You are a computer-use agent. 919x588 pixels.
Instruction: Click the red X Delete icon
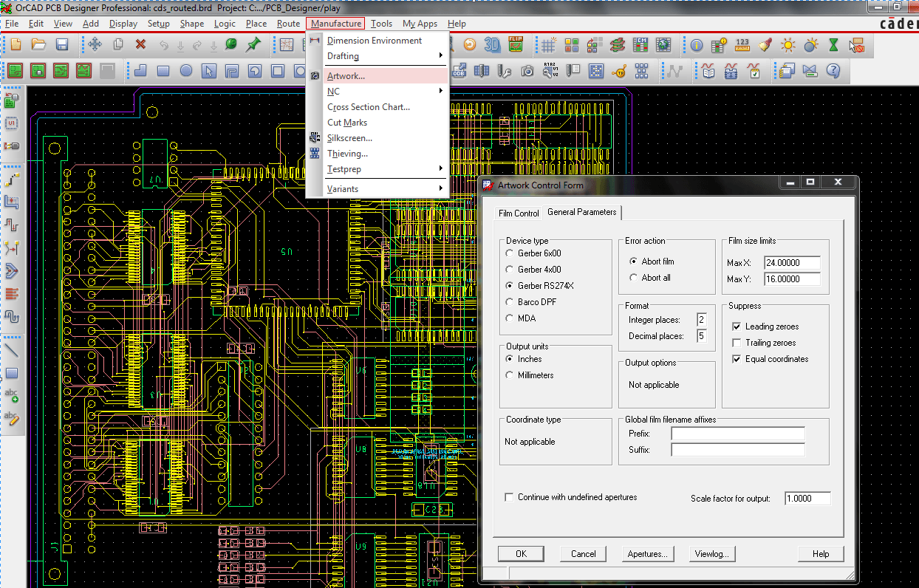click(140, 45)
